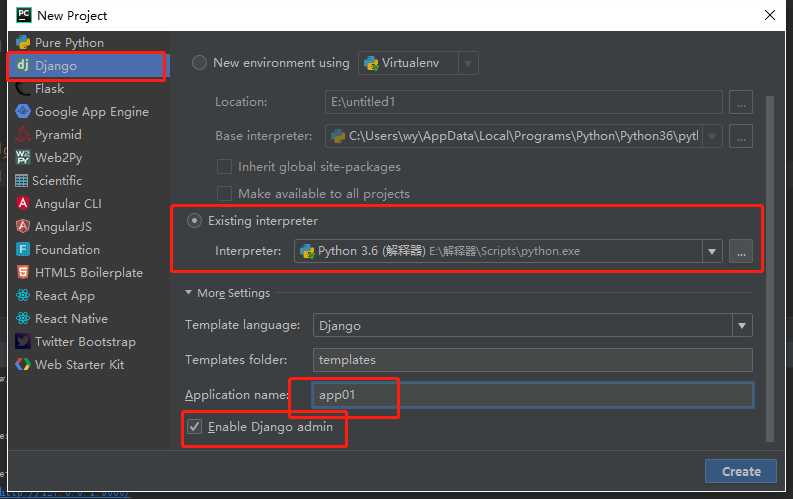This screenshot has width=793, height=499.
Task: Click the Google App Engine icon
Action: click(x=23, y=111)
